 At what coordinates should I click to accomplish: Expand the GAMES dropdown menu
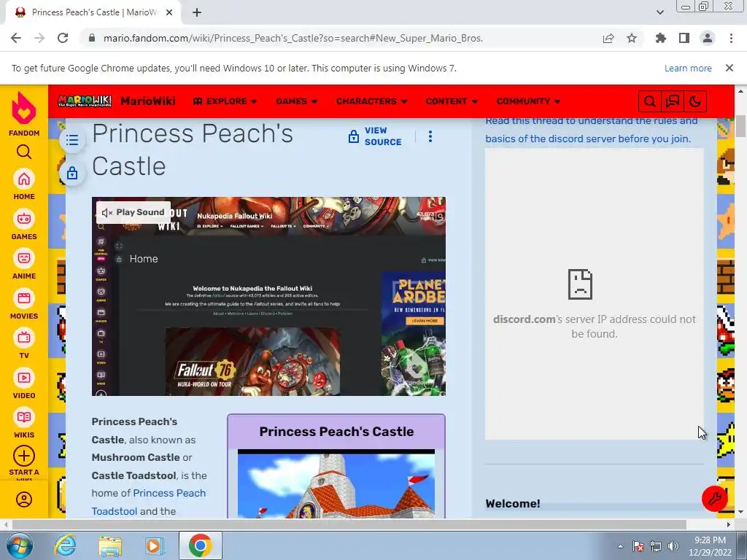coord(297,101)
